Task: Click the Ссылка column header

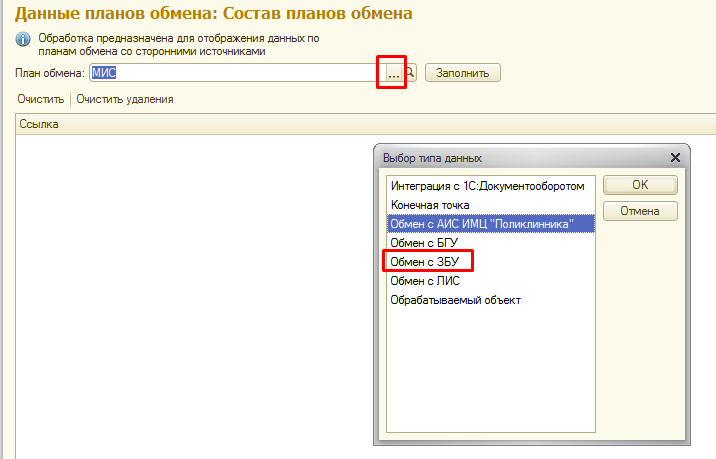Action: [40, 124]
